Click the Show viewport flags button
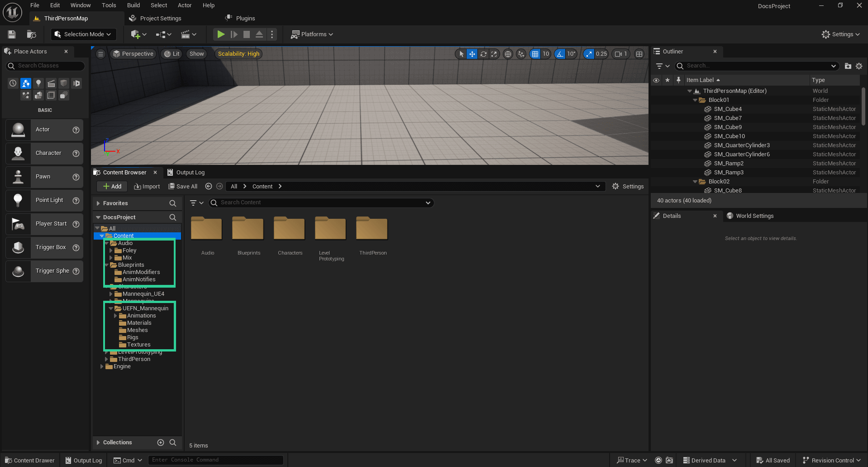Image resolution: width=868 pixels, height=467 pixels. [197, 54]
